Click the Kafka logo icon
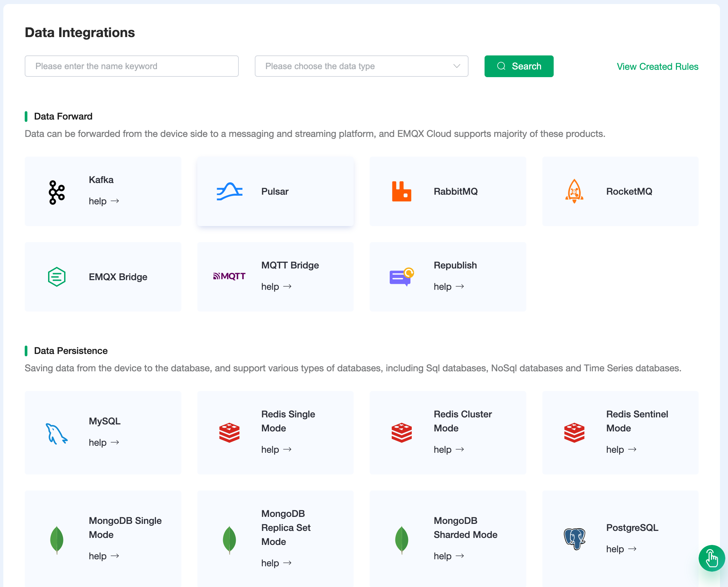The width and height of the screenshot is (728, 587). pyautogui.click(x=56, y=192)
